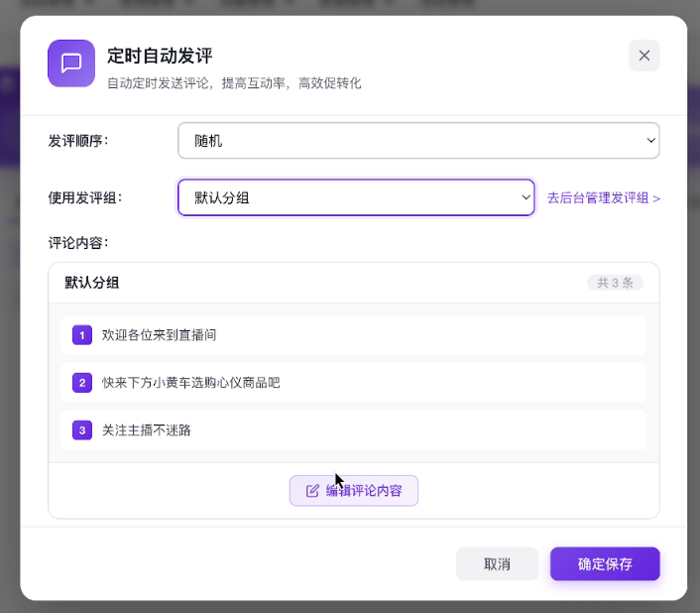The height and width of the screenshot is (613, 700).
Task: Click the purple comment bubble icon
Action: point(71,63)
